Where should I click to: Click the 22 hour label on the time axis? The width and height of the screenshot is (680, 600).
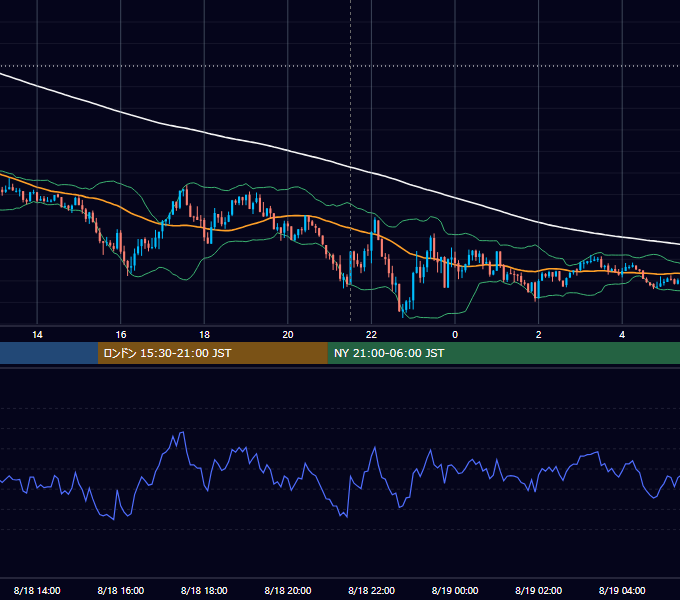coord(371,335)
